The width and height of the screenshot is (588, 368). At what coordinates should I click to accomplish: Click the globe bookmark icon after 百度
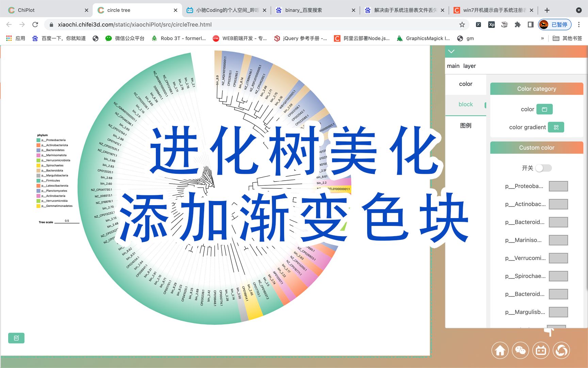pos(96,39)
